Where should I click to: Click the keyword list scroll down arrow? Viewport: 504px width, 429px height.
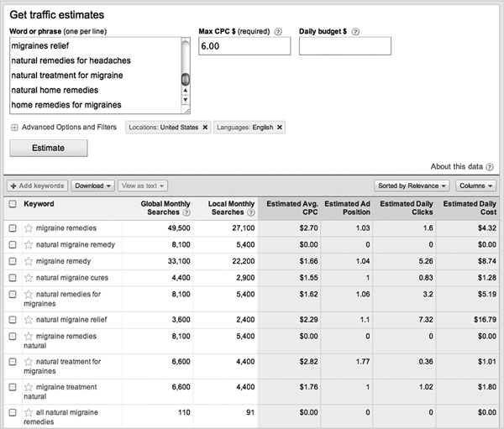(186, 100)
